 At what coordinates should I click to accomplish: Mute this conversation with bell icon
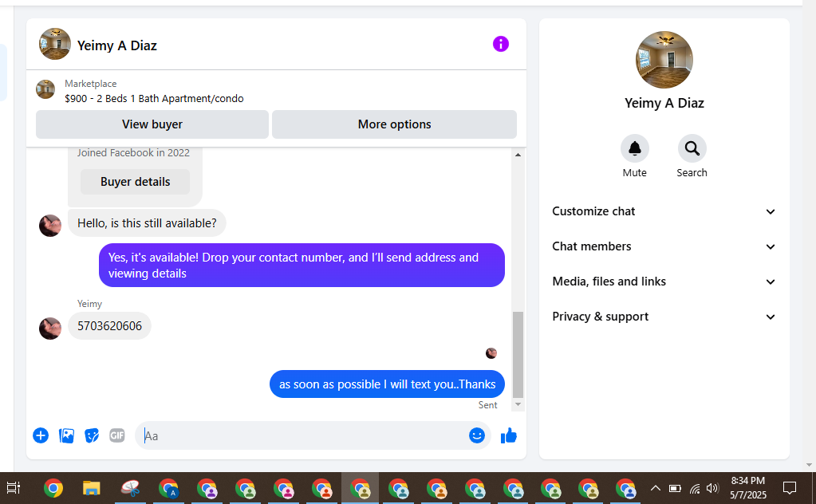click(634, 149)
